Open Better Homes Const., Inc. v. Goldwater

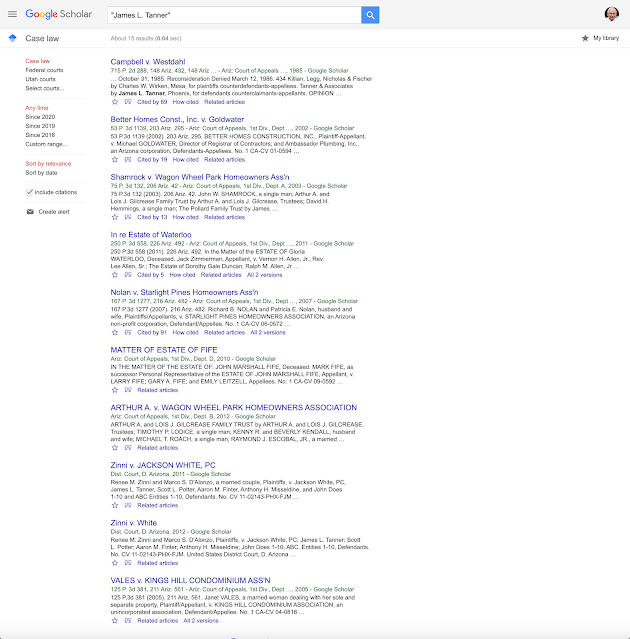point(177,119)
